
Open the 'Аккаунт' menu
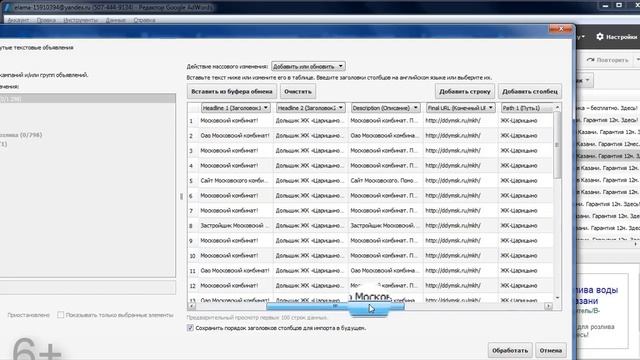(x=18, y=20)
